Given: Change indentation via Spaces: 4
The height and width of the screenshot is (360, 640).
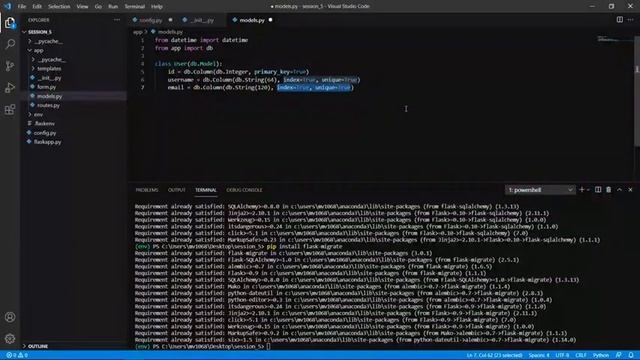Looking at the screenshot, I should (x=539, y=355).
